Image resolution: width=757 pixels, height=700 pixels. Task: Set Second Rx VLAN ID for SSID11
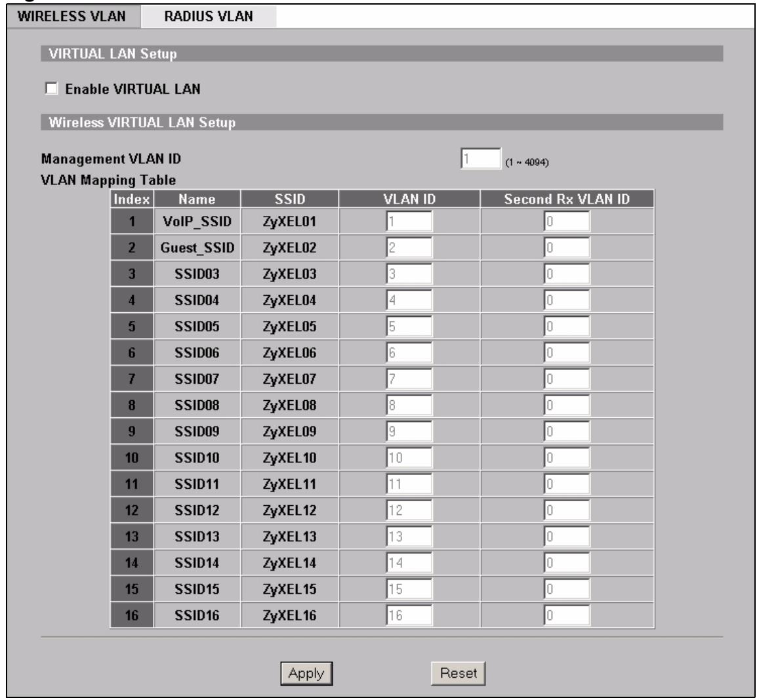pyautogui.click(x=567, y=484)
